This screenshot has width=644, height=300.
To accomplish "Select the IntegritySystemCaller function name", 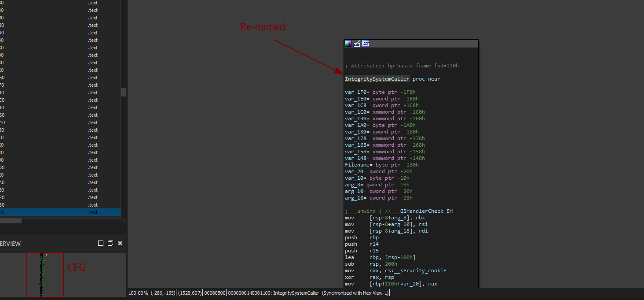I will tap(377, 79).
